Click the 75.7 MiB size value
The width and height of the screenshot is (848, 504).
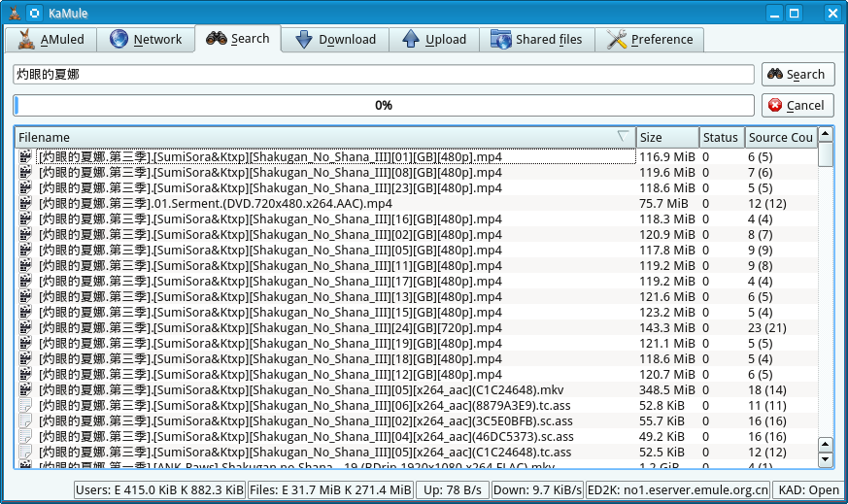pos(663,204)
